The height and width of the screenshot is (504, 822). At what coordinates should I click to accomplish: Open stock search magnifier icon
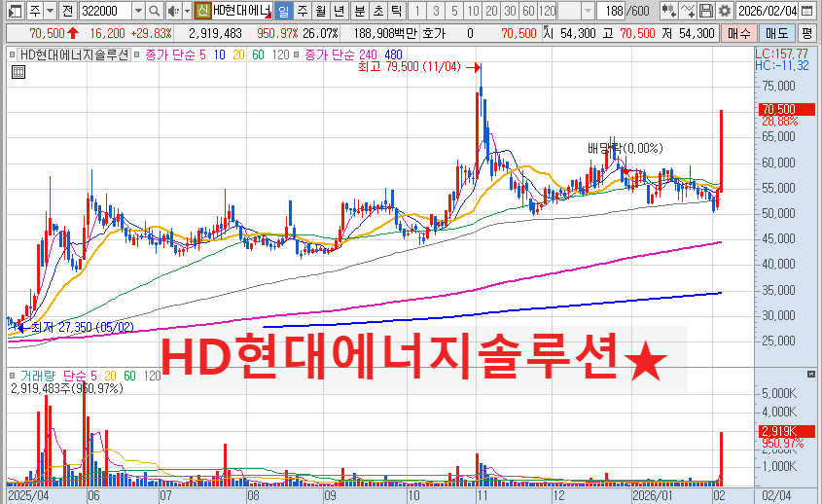[x=154, y=11]
